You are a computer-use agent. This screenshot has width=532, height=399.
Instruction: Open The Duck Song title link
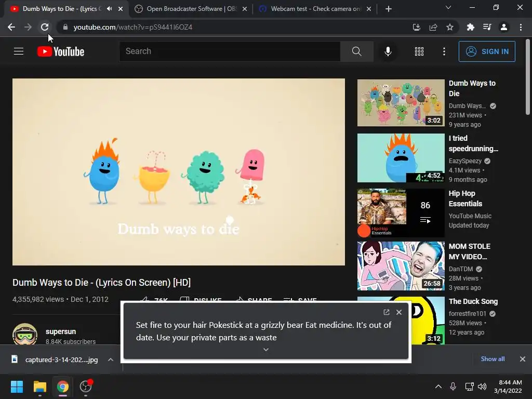[473, 301]
